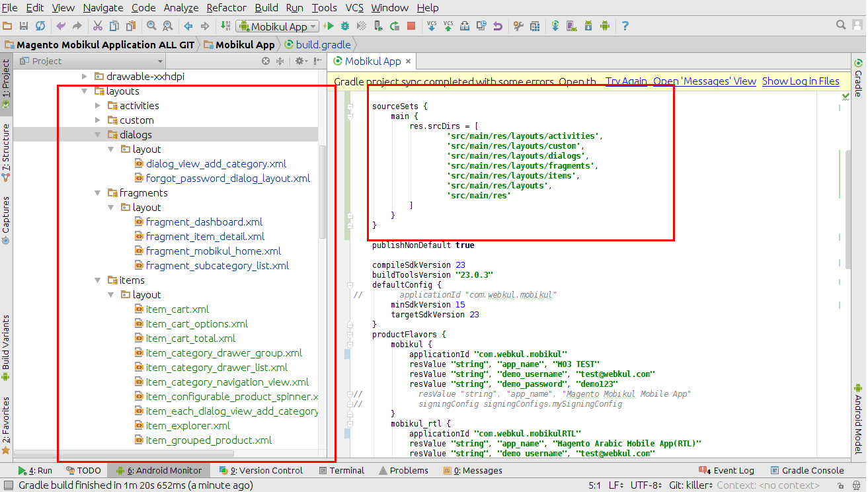This screenshot has height=492, width=868.
Task: Start Debug with the green bug icon
Action: (344, 26)
